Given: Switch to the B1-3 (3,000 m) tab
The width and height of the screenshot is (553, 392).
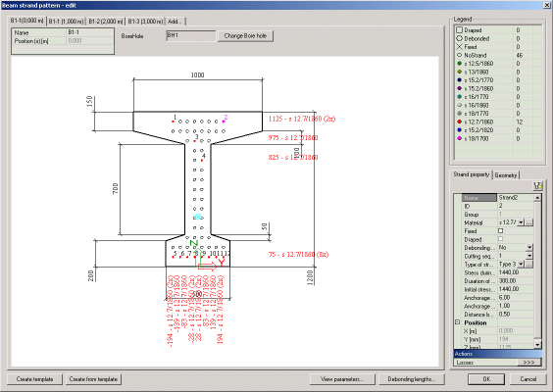Looking at the screenshot, I should point(145,22).
